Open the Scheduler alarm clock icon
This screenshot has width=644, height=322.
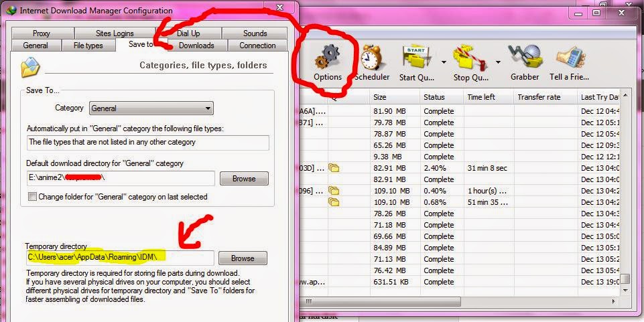(x=371, y=57)
